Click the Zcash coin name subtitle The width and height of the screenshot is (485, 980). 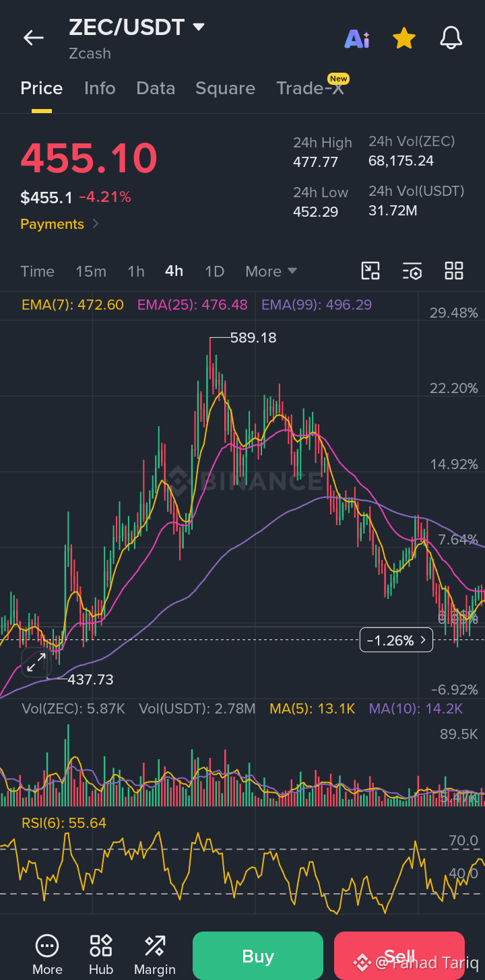tap(90, 53)
